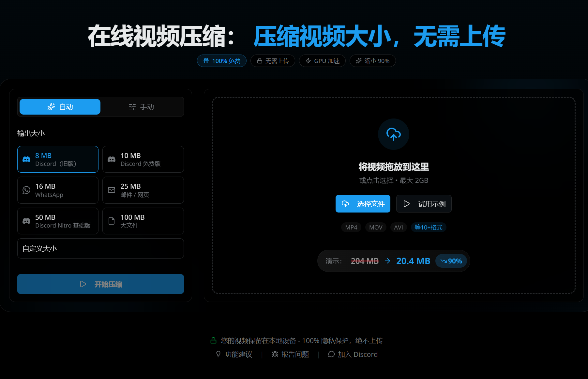Viewport: 588px width, 379px height.
Task: Click the bug icon beside 报告问题
Action: [275, 354]
